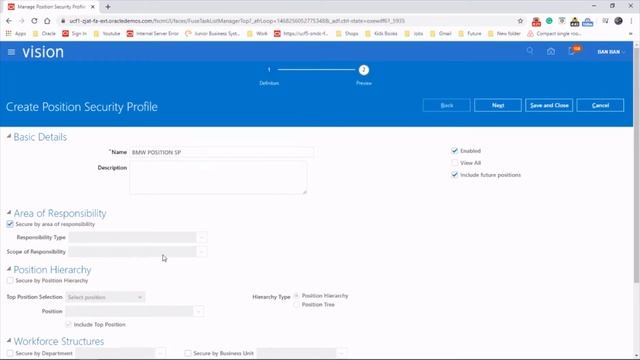Click the Vision logo
This screenshot has width=640, height=360.
pos(43,52)
